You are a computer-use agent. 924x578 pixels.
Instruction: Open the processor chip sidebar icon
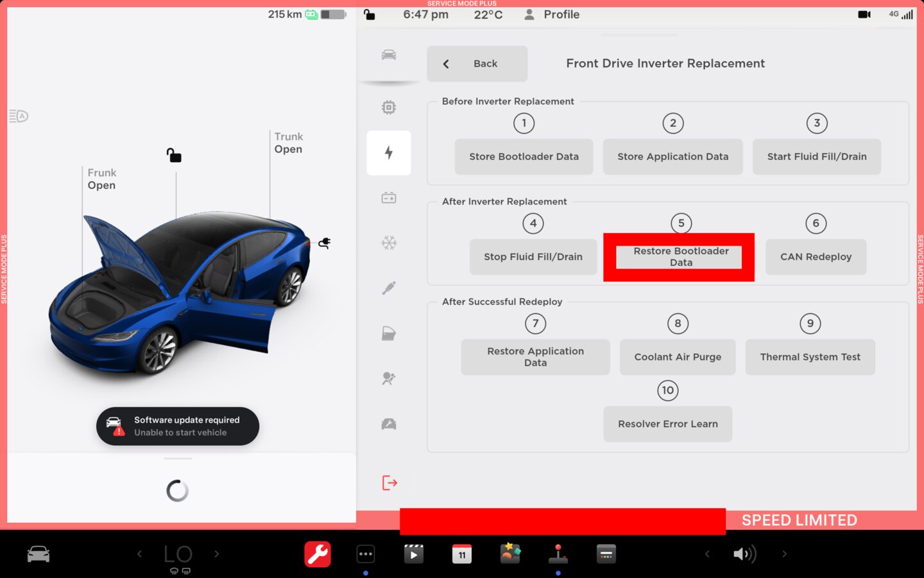point(389,107)
